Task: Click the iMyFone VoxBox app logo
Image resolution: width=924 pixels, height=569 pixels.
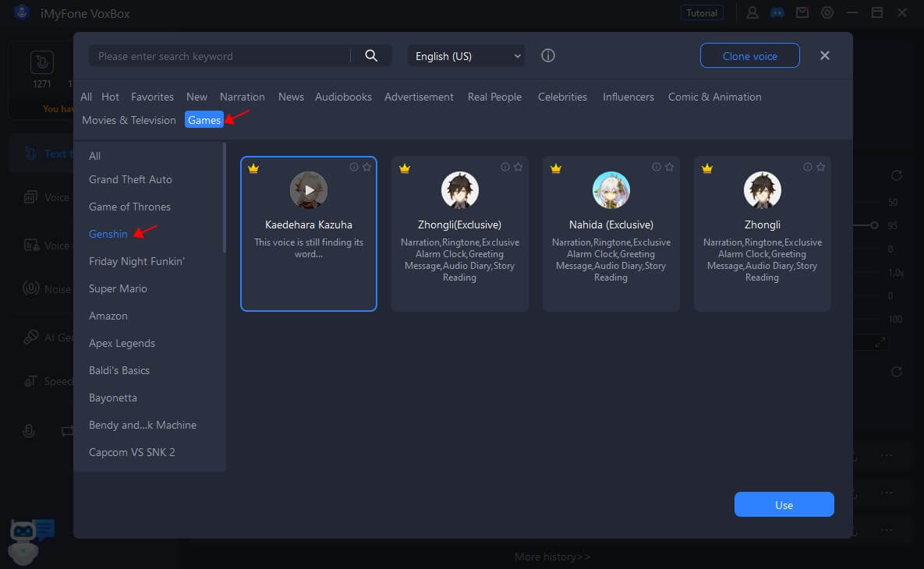Action: 22,12
